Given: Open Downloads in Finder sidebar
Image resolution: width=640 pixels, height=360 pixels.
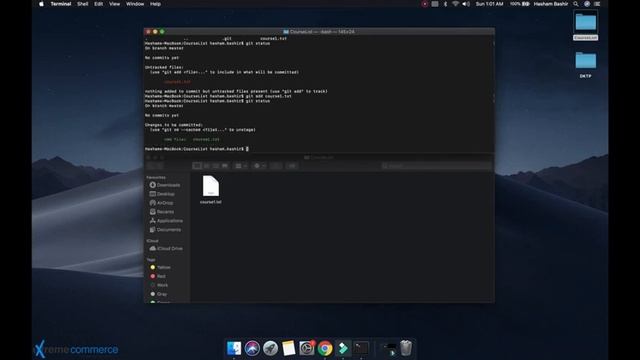Looking at the screenshot, I should 165,185.
